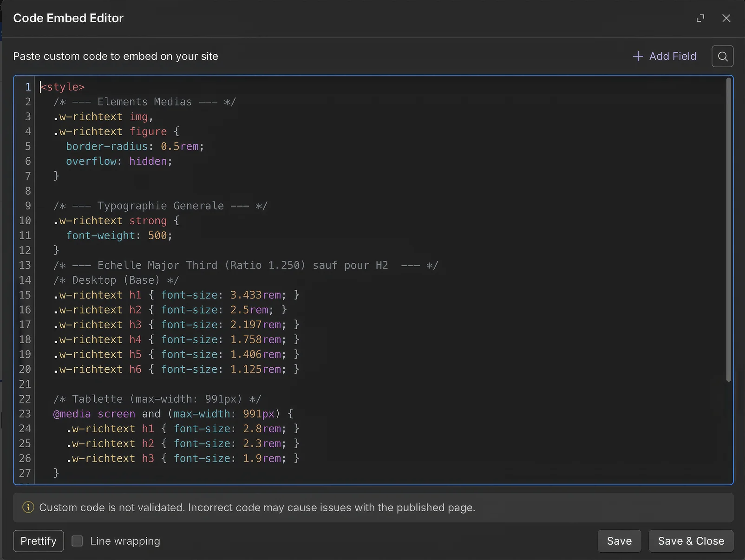This screenshot has width=745, height=560.
Task: Close the Code Embed Editor dialog
Action: (726, 18)
